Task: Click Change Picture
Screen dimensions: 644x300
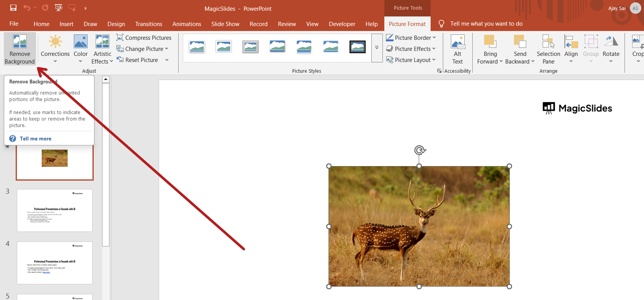Action: 142,49
